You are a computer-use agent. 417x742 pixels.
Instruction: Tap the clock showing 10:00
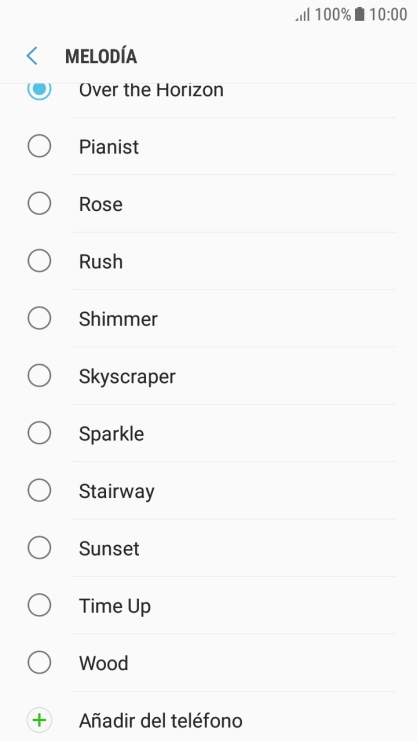388,14
